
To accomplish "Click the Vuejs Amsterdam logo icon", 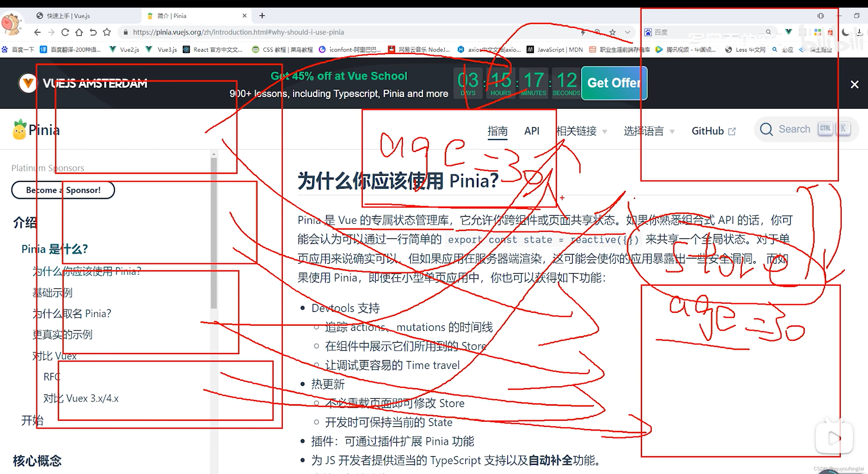I will point(28,83).
